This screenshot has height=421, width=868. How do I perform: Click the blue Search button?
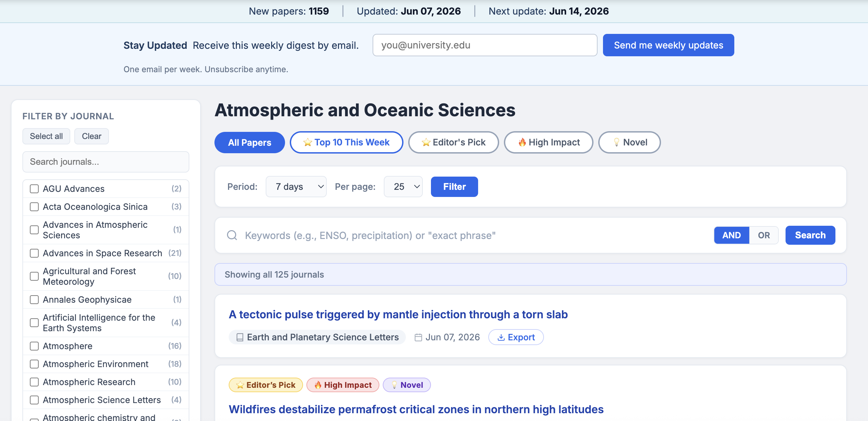[810, 235]
